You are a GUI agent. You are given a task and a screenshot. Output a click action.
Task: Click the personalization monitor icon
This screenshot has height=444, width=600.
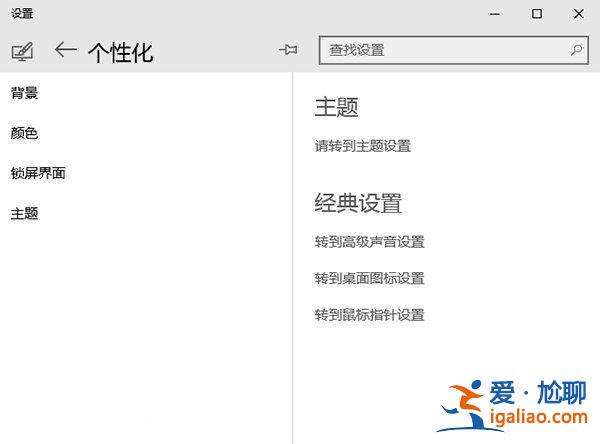click(x=22, y=52)
